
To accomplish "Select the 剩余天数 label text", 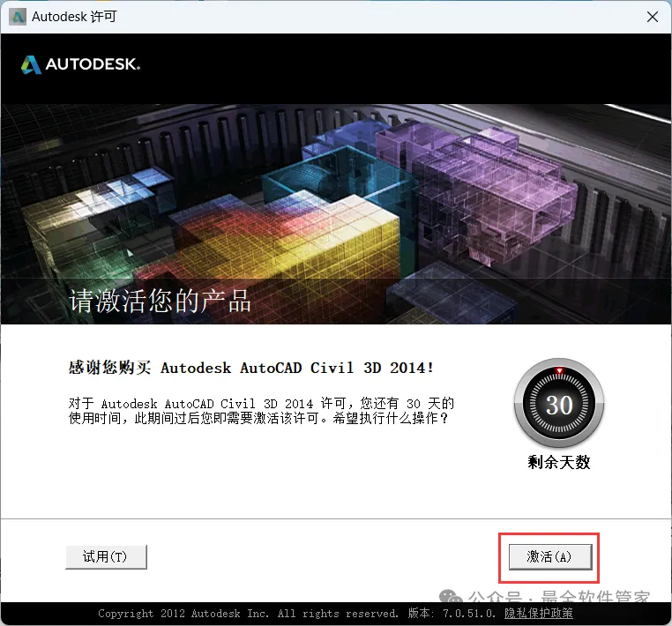I will tap(559, 462).
